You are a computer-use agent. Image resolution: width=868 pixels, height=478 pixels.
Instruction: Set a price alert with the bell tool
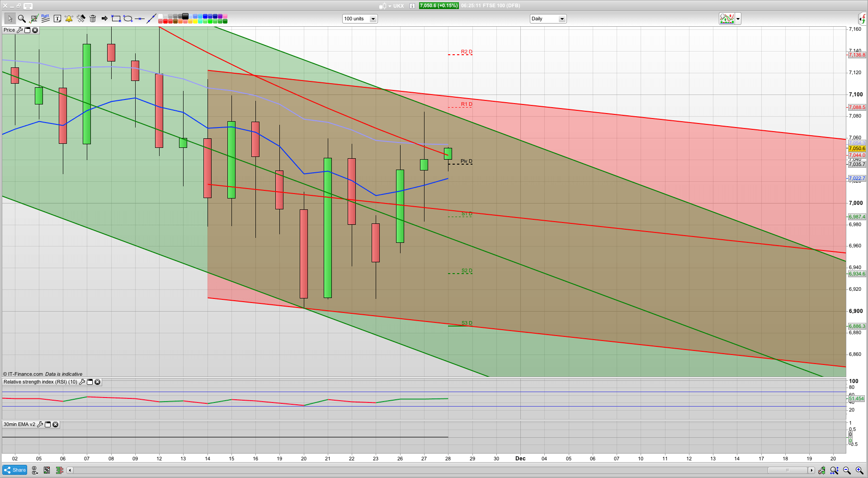pyautogui.click(x=69, y=19)
